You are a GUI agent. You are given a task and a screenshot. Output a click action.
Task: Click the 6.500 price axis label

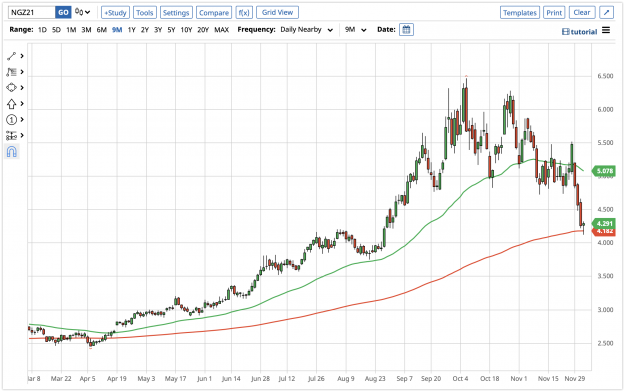coord(605,76)
